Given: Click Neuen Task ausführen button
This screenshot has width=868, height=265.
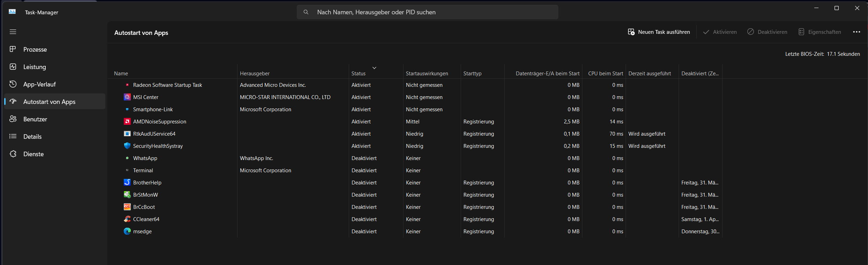Looking at the screenshot, I should click(659, 32).
